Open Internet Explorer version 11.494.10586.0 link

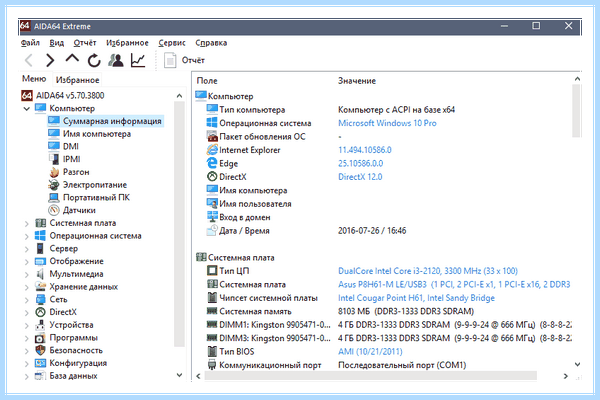(365, 150)
